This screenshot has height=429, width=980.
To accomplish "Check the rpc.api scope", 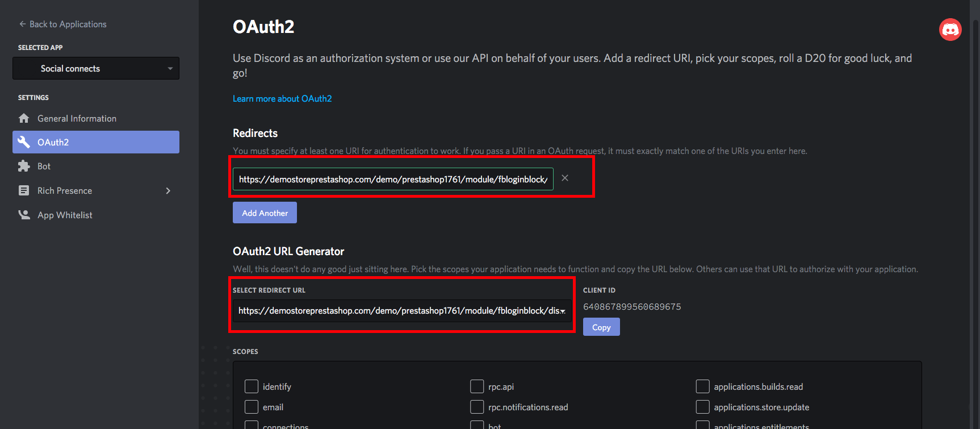I will 477,386.
